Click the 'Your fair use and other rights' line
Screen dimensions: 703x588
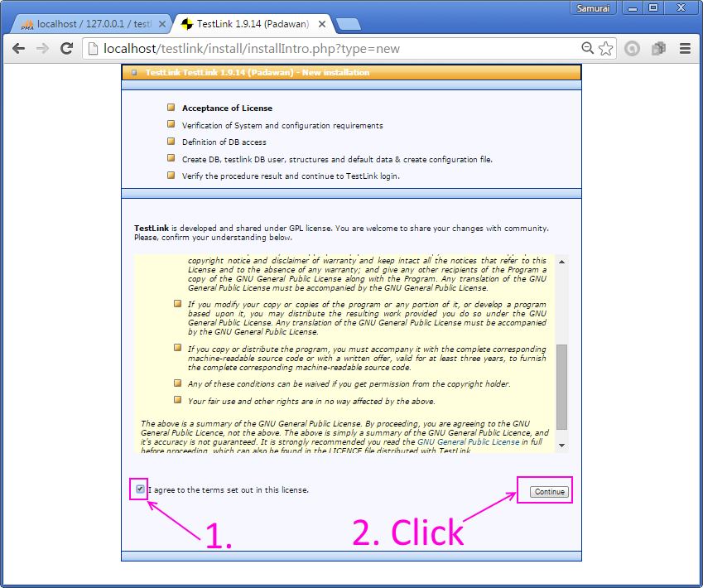[311, 401]
